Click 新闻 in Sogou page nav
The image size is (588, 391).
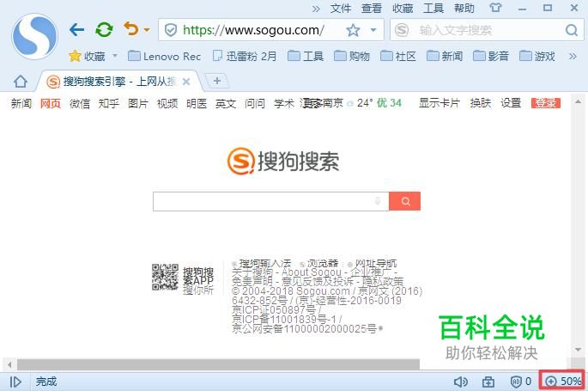tap(21, 103)
